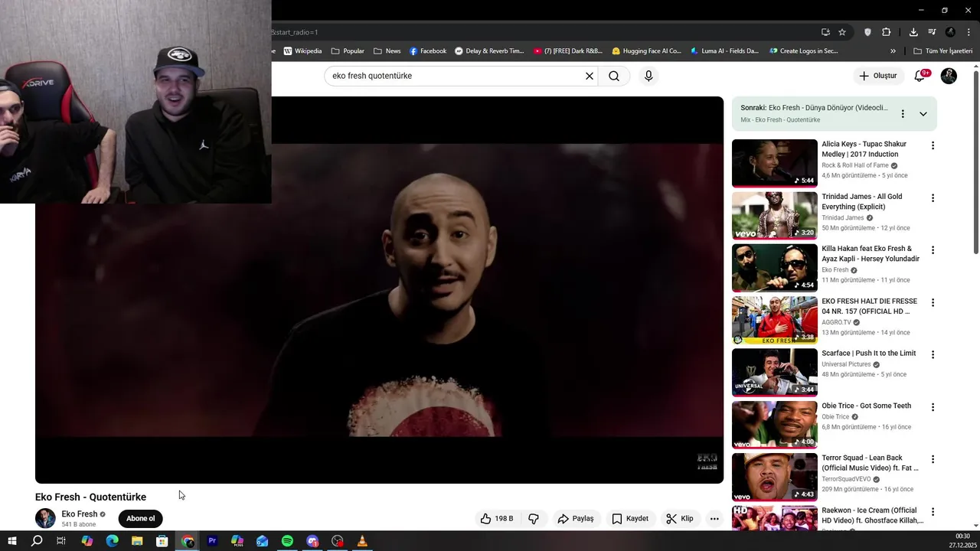
Task: Open the [FREE] Dark R&B bookmark
Action: pyautogui.click(x=568, y=51)
